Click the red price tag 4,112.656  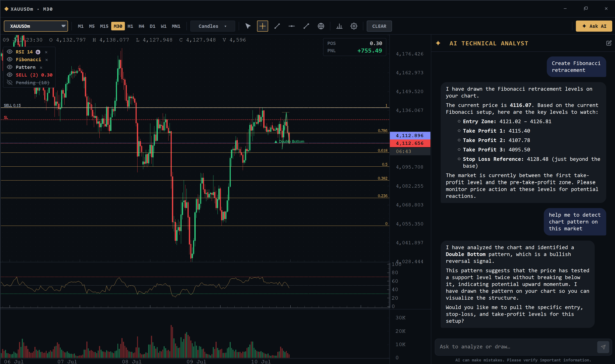(410, 143)
